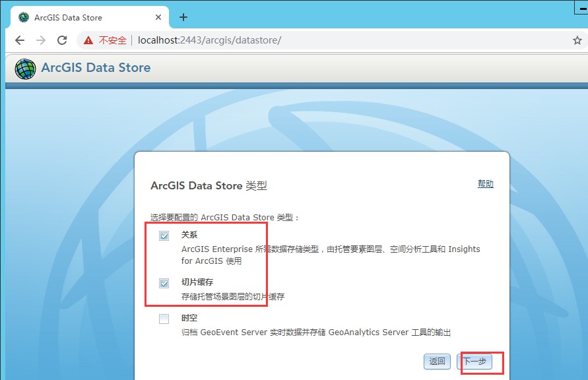588x380 pixels.
Task: Click the 切片缓存 option label
Action: [197, 282]
